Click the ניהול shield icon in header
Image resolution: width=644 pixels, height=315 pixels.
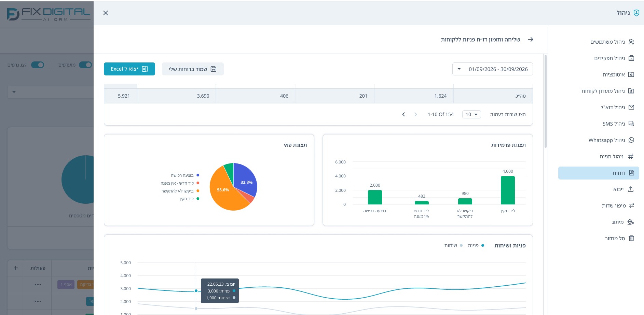pyautogui.click(x=636, y=13)
